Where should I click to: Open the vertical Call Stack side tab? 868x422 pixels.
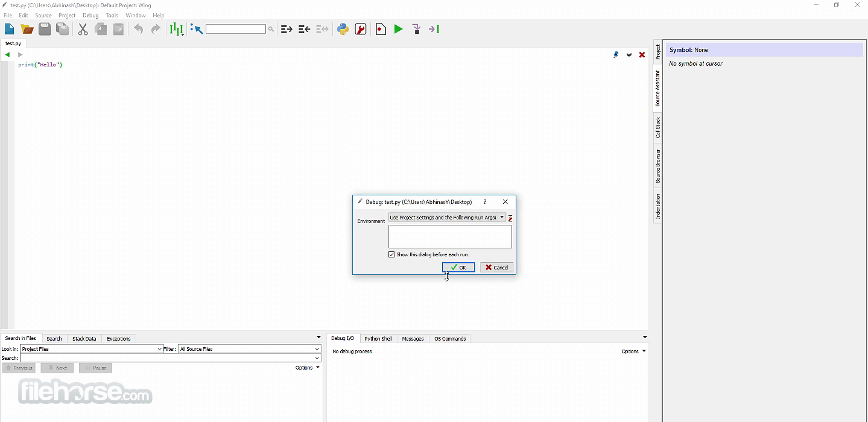(658, 127)
